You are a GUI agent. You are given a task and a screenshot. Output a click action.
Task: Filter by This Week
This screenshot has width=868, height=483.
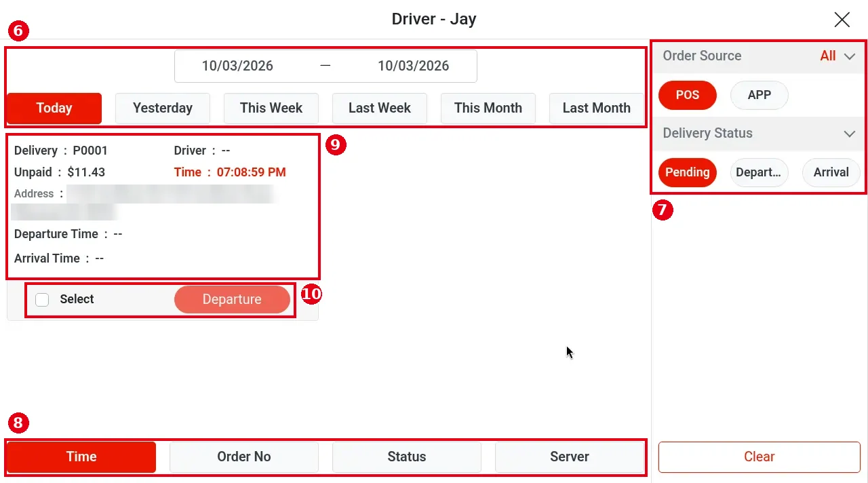[x=271, y=108]
